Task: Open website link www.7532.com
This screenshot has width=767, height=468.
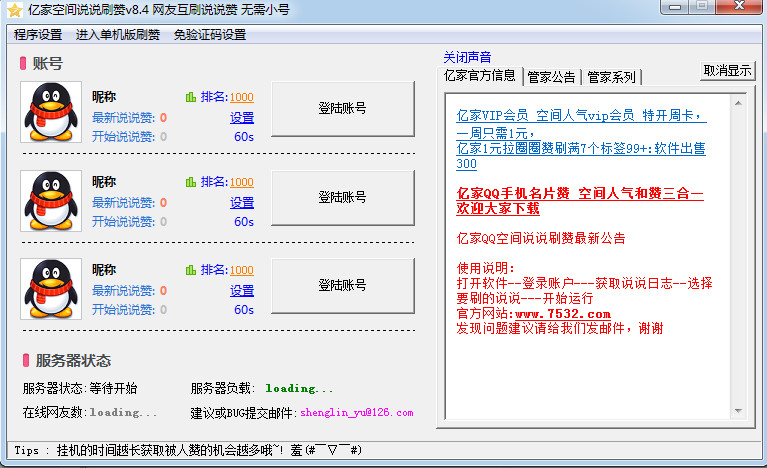Action: click(x=563, y=313)
